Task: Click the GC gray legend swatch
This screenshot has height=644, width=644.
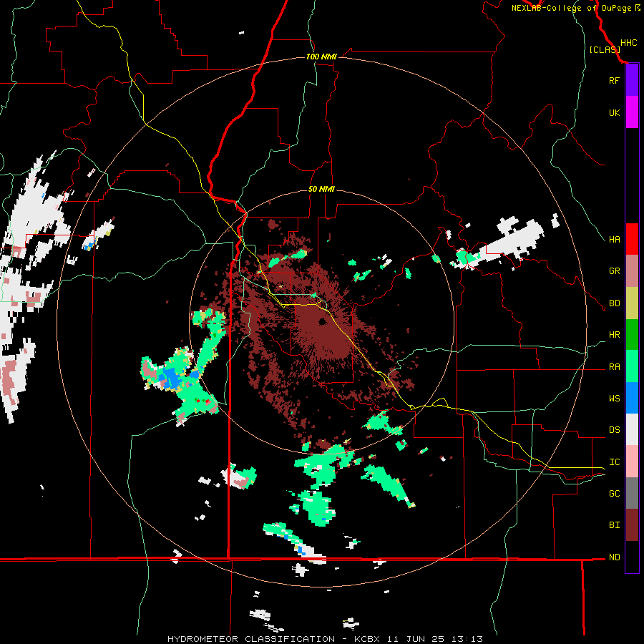Action: (632, 493)
